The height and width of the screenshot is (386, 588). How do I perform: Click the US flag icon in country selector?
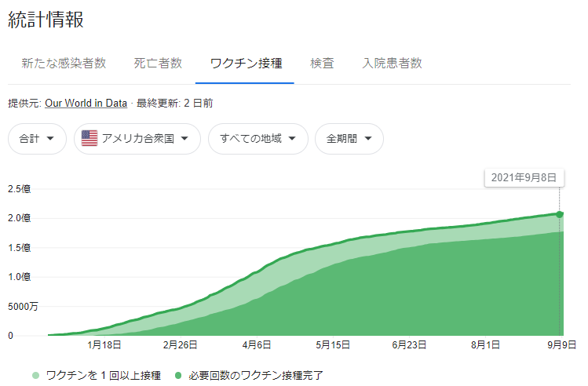(89, 138)
